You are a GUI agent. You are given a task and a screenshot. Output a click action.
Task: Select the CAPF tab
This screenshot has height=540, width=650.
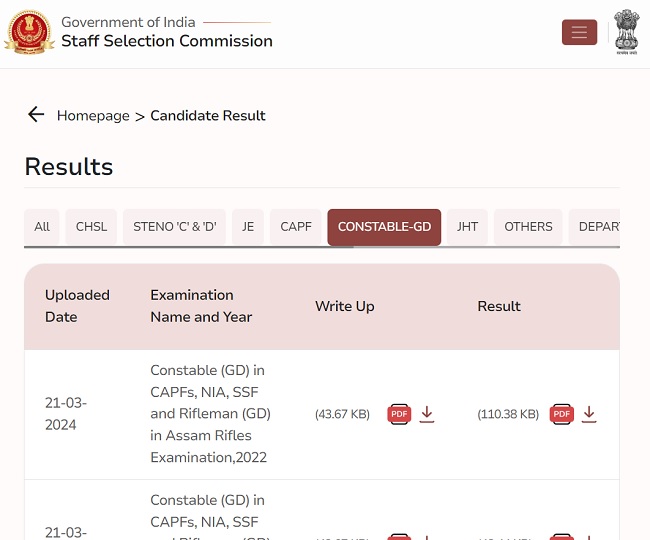[x=296, y=227]
